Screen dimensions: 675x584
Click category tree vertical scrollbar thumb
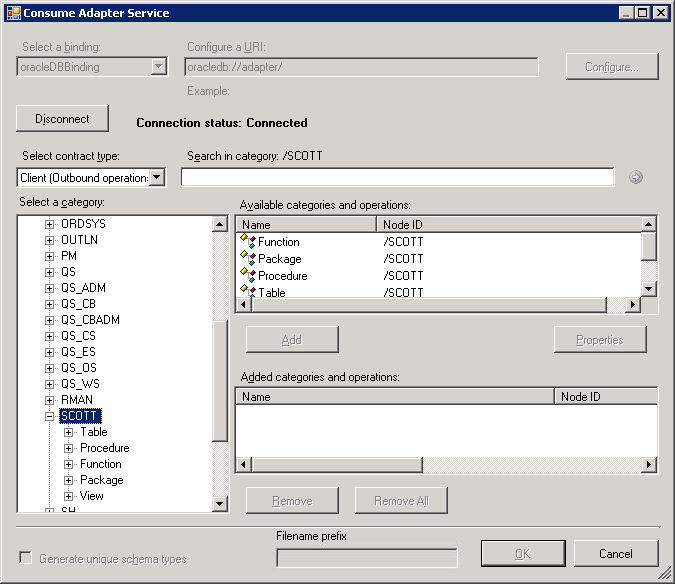click(220, 381)
